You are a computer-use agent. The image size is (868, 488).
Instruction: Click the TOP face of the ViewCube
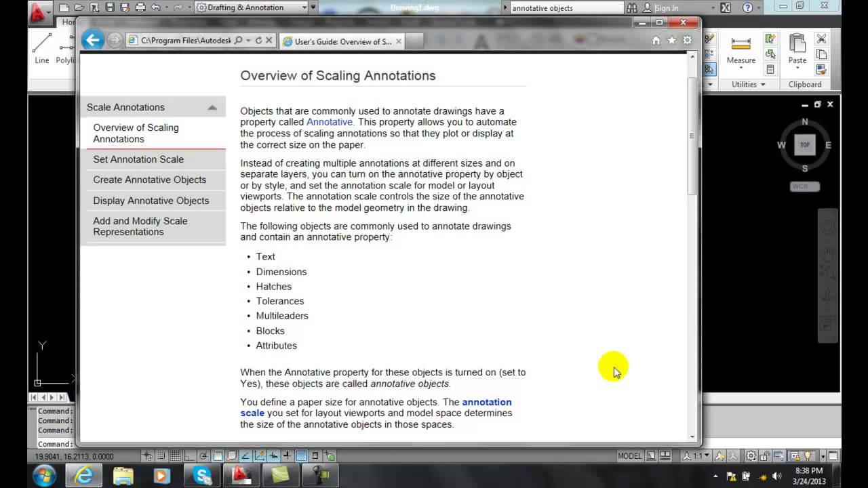(805, 145)
